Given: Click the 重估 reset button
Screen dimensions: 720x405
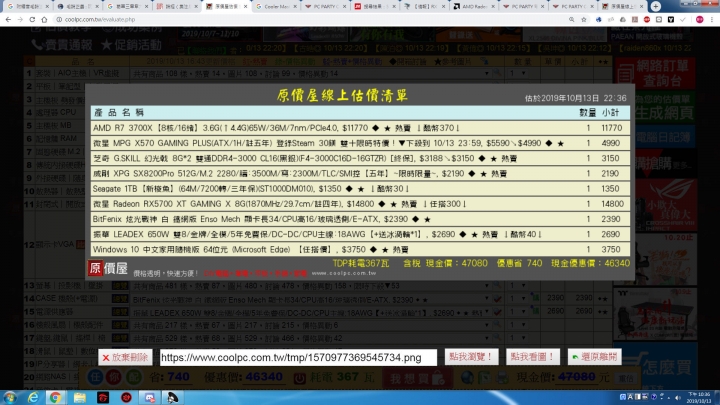Looking at the screenshot, I should 626,378.
